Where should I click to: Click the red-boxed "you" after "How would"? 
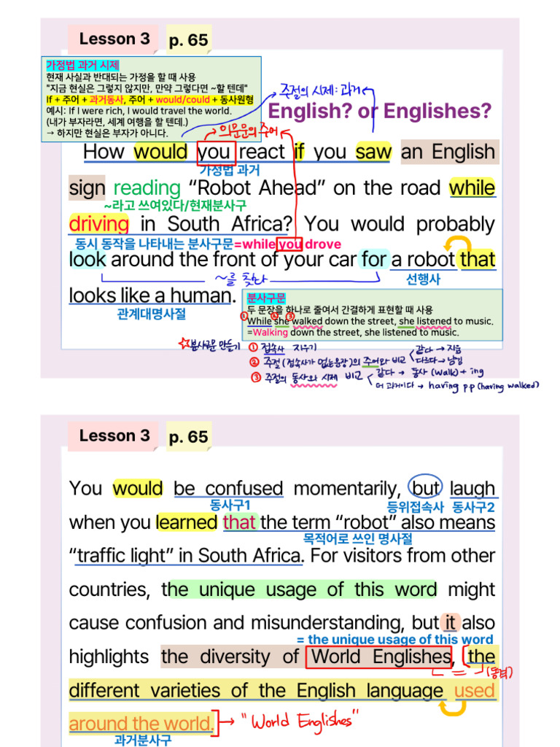point(216,152)
